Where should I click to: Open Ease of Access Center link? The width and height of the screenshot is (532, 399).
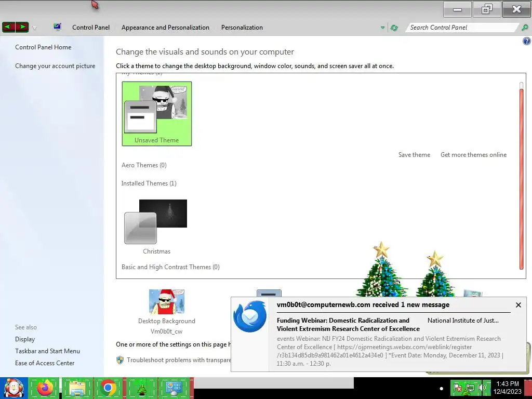45,363
